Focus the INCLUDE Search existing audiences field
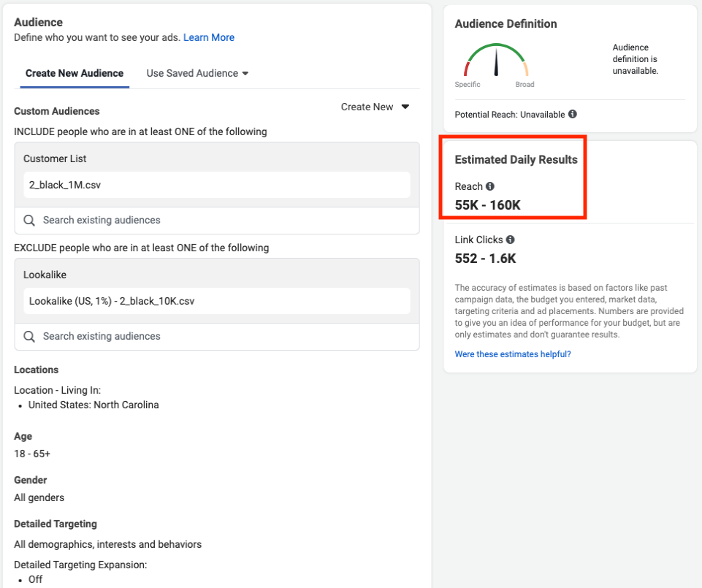This screenshot has width=702, height=588. [x=219, y=220]
